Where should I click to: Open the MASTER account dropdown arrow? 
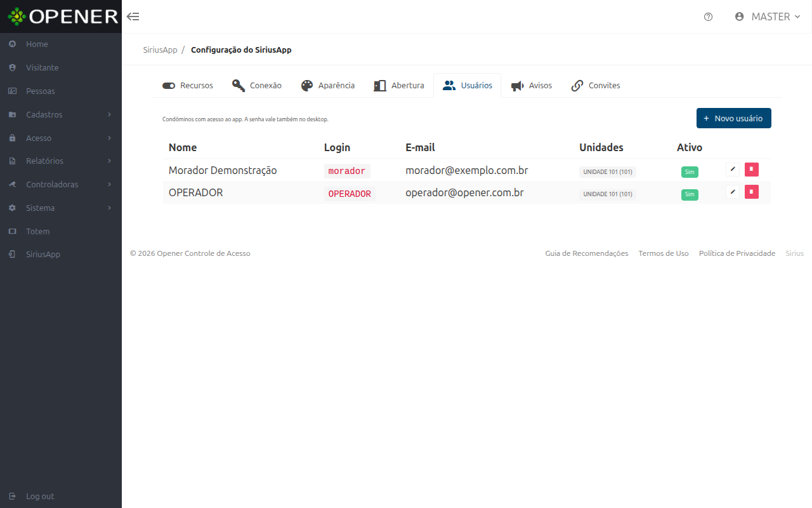click(797, 17)
